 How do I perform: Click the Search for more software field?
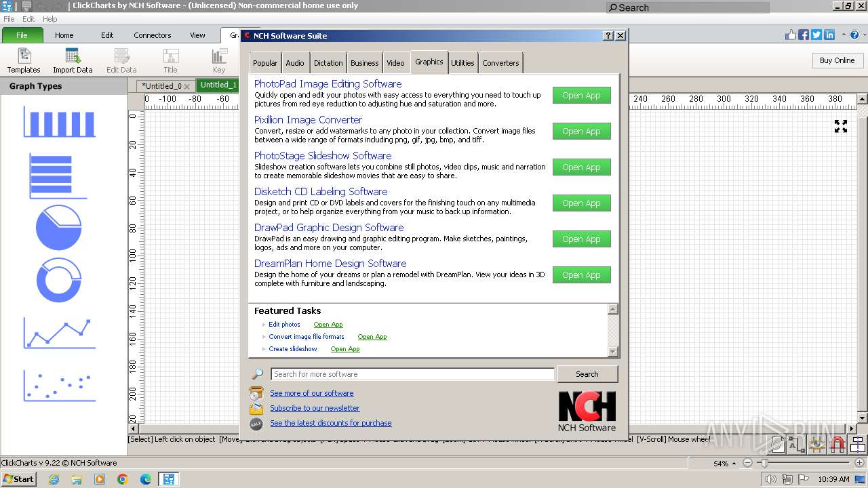point(413,374)
